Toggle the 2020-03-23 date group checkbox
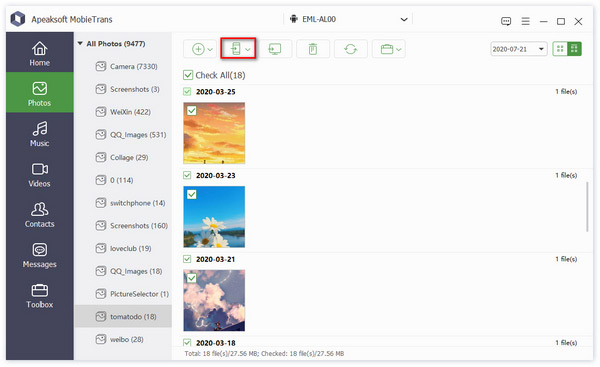The image size is (600, 367). point(187,175)
